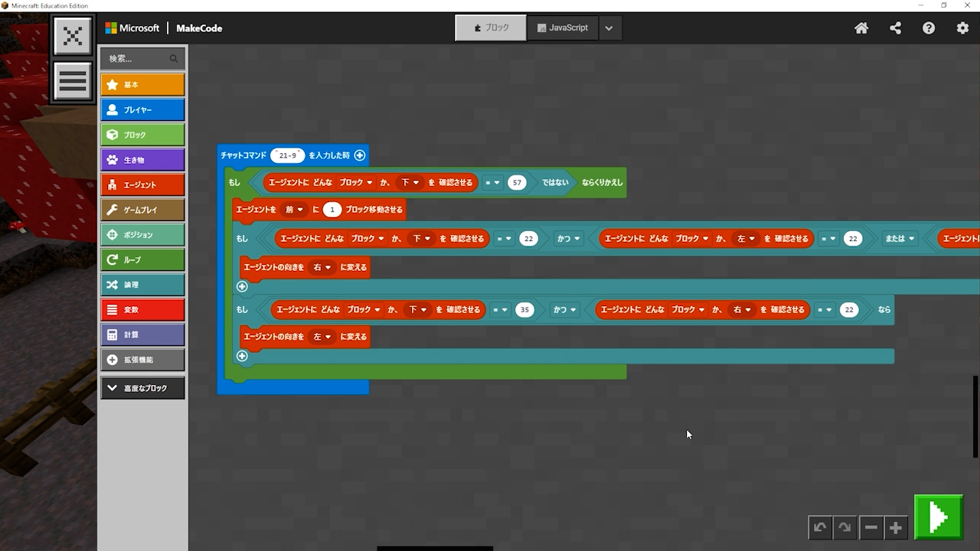Viewport: 980px width, 551px height.
Task: Zoom in with the plus button
Action: (895, 527)
